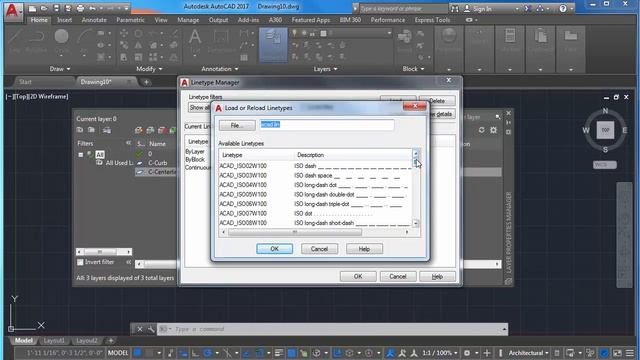Click the Undo arrow in Quick Access toolbar
Viewport: 640px width, 360px height.
pos(93,8)
